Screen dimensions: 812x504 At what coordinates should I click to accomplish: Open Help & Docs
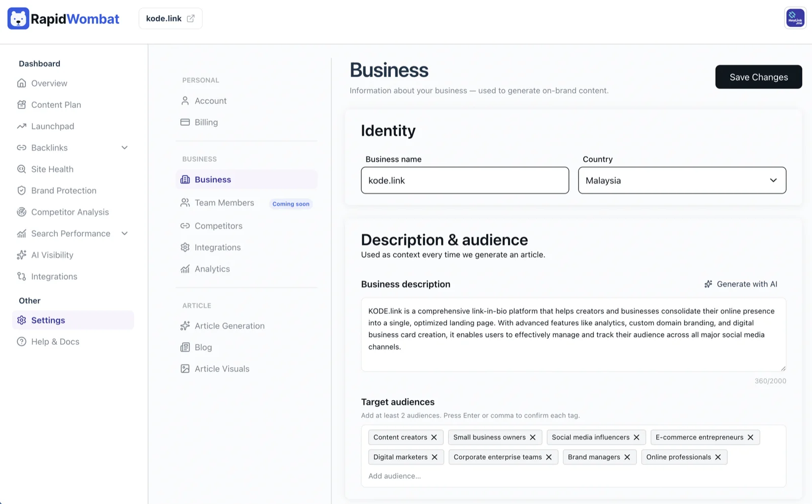[x=55, y=342]
